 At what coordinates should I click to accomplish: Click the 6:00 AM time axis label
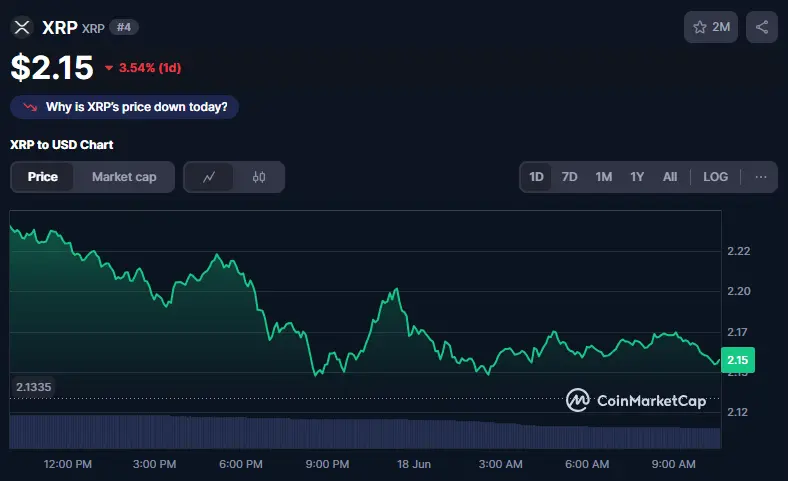click(x=587, y=464)
